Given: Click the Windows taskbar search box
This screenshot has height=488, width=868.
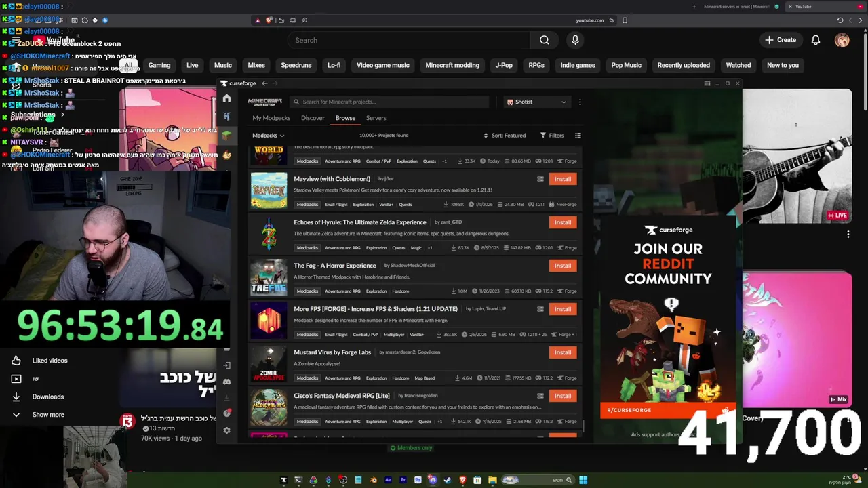Looking at the screenshot, I should click(540, 480).
